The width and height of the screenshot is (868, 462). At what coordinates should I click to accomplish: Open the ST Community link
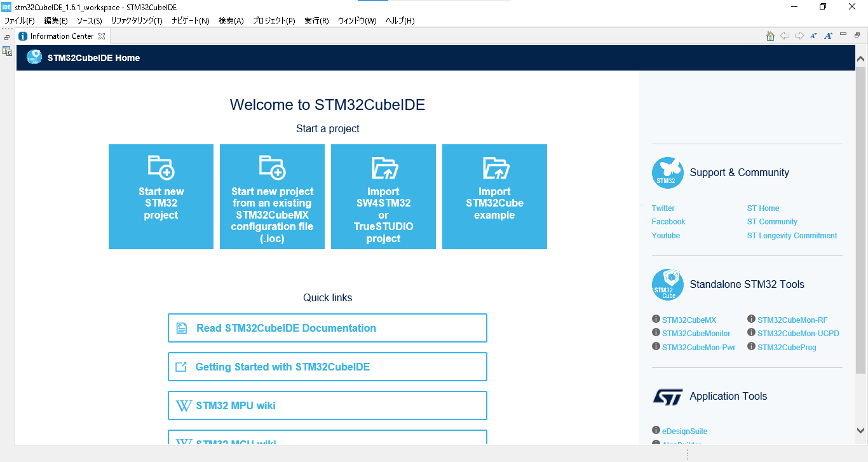coord(772,222)
